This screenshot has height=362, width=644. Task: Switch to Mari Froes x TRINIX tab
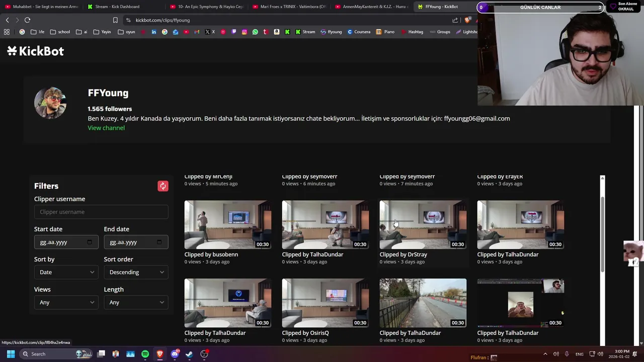pyautogui.click(x=289, y=7)
